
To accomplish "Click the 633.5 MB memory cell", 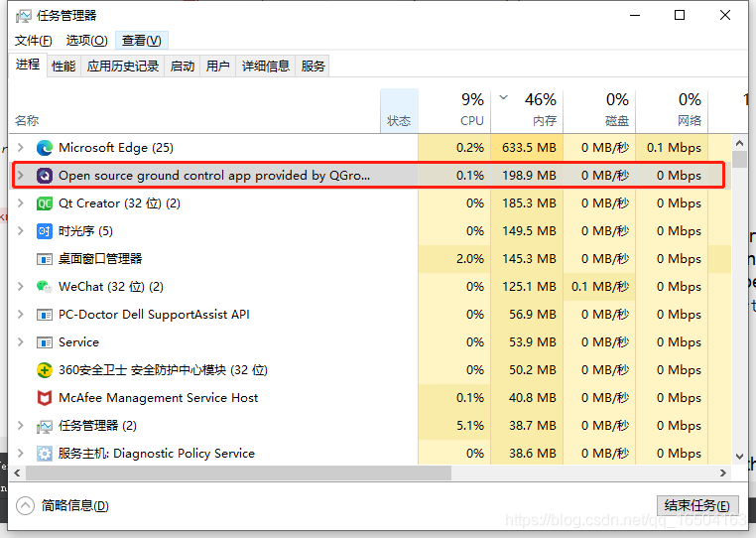I will click(527, 148).
